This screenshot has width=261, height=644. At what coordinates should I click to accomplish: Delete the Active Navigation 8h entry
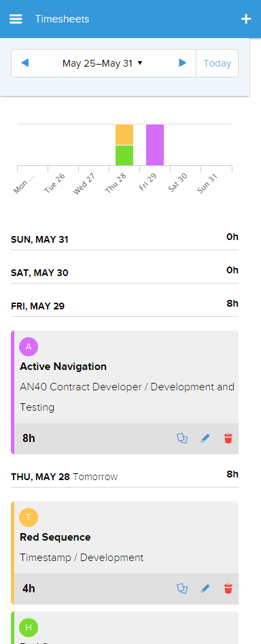228,439
